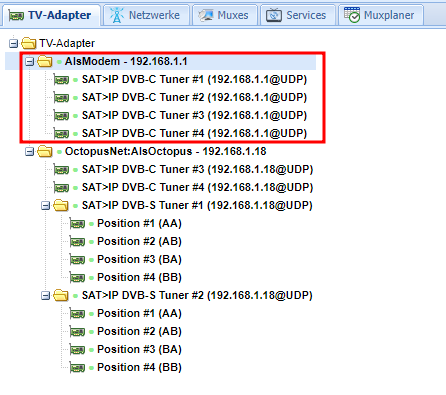This screenshot has height=395, width=446.
Task: Click the AlsModem folder icon
Action: pos(45,61)
